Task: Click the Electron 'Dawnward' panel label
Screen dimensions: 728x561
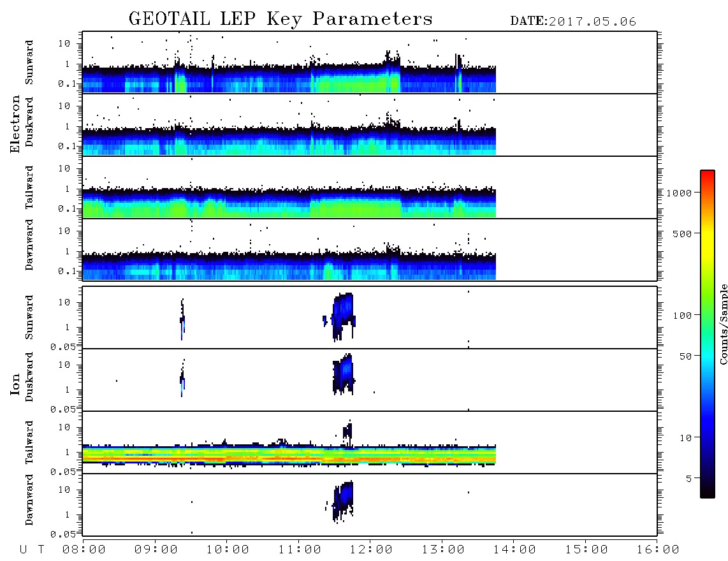Action: [x=29, y=245]
